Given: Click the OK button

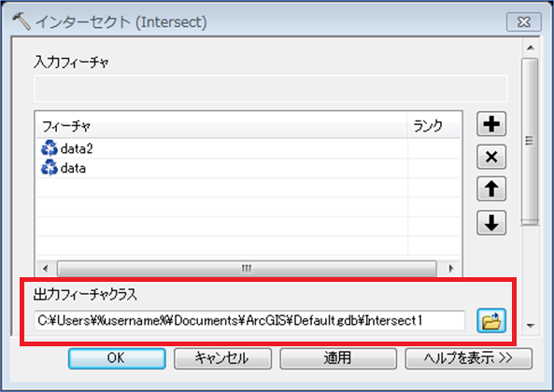Looking at the screenshot, I should tap(117, 358).
